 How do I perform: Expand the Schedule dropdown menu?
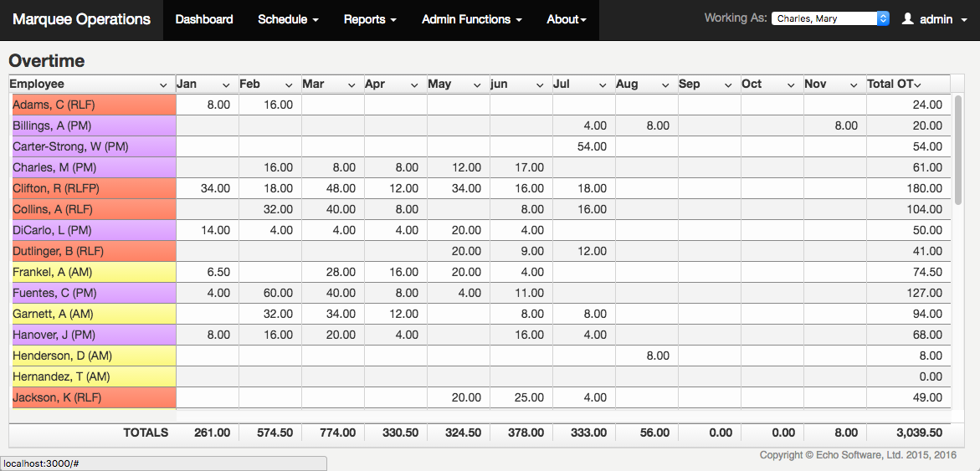(x=288, y=19)
